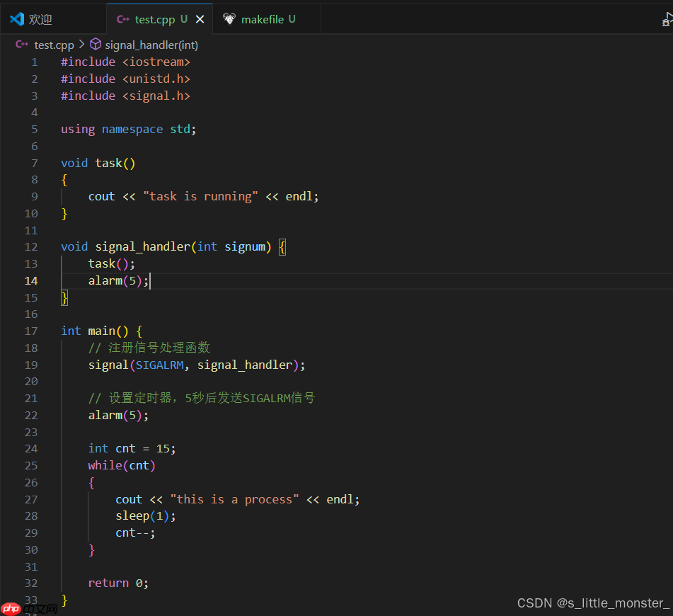Select the test.cpp editor tab

tap(159, 19)
